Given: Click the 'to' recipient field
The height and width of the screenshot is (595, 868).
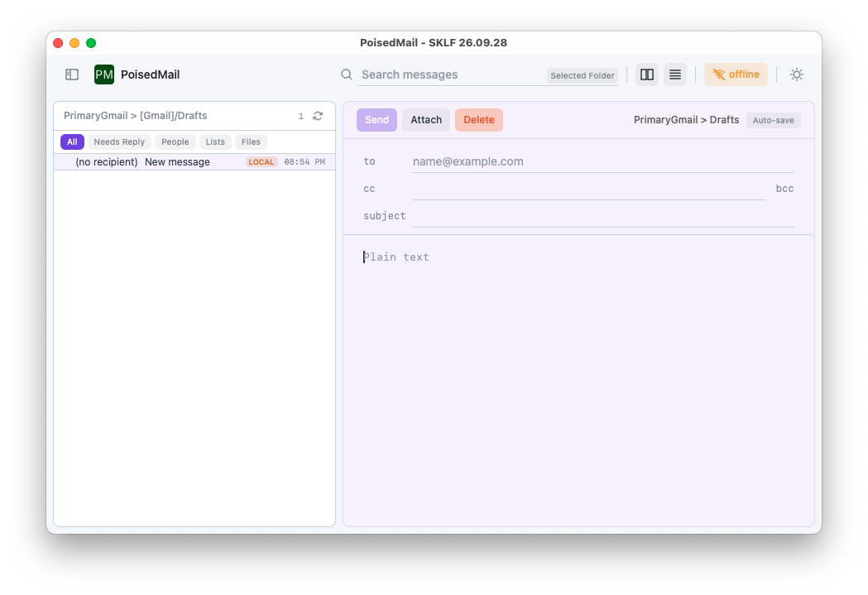Looking at the screenshot, I should tap(603, 161).
